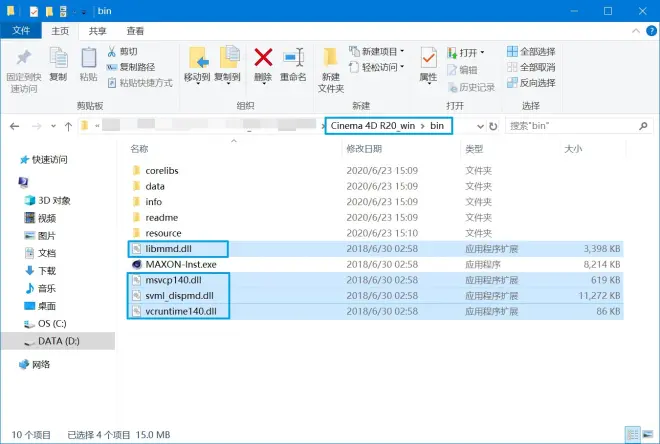This screenshot has height=444, width=660.
Task: Open the 轻松访问 (Easy access) dropdown
Action: (x=377, y=67)
